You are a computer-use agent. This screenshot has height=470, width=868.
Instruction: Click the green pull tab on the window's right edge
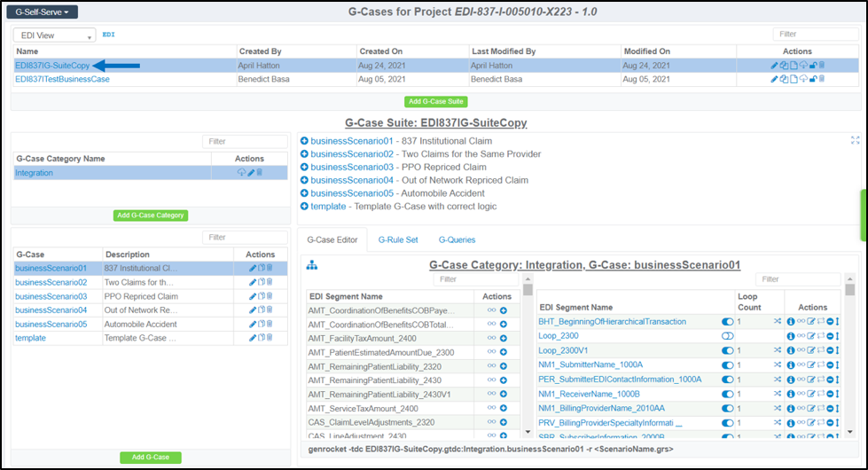(x=864, y=215)
